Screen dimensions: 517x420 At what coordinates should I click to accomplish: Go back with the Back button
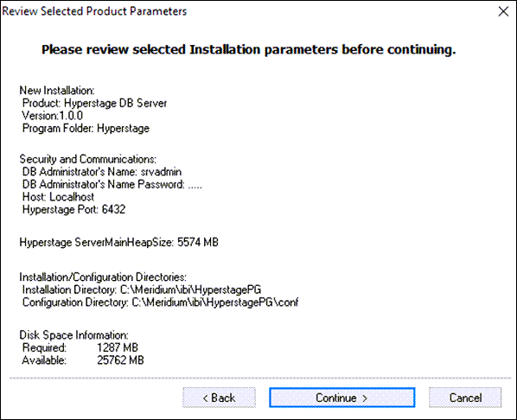coord(219,398)
